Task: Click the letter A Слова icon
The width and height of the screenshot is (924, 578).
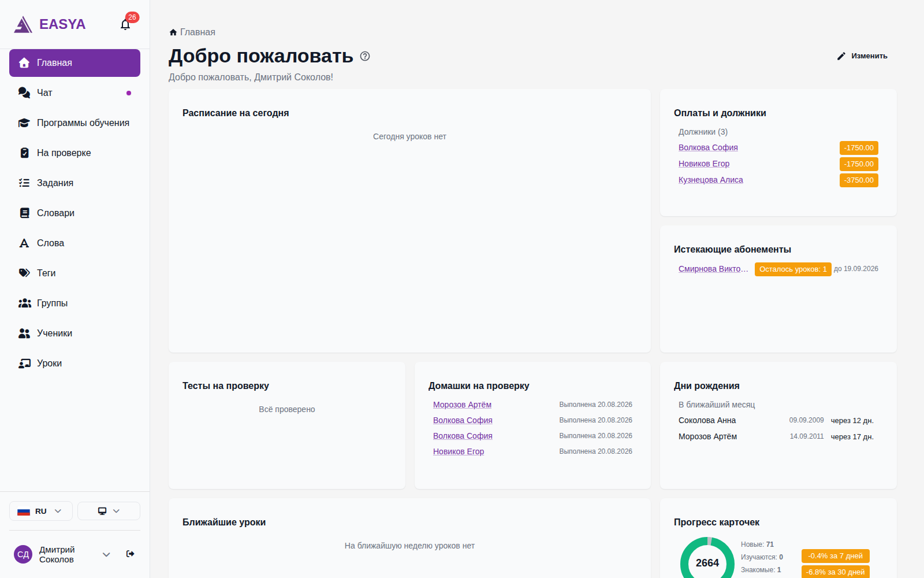Action: tap(24, 243)
